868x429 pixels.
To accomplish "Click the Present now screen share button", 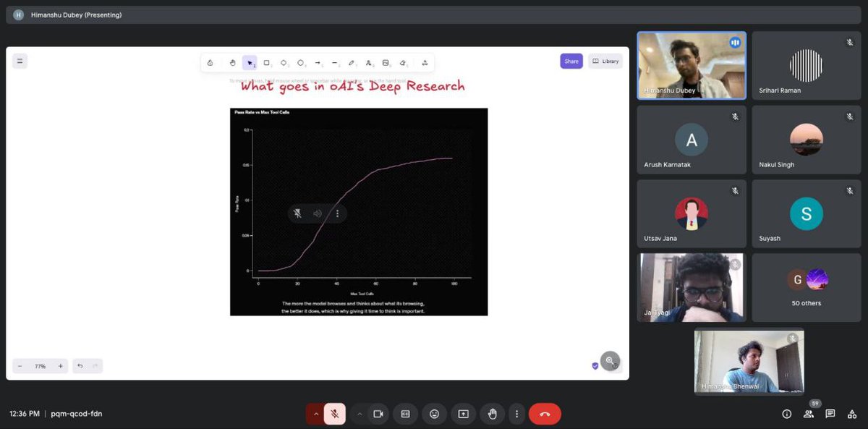I will 463,414.
